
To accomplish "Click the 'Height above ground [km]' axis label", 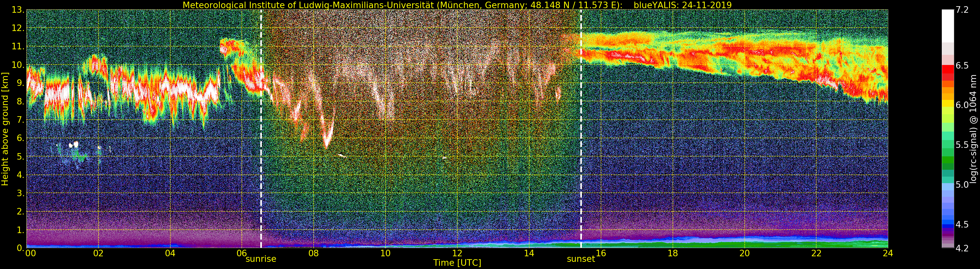I will 5,129.
